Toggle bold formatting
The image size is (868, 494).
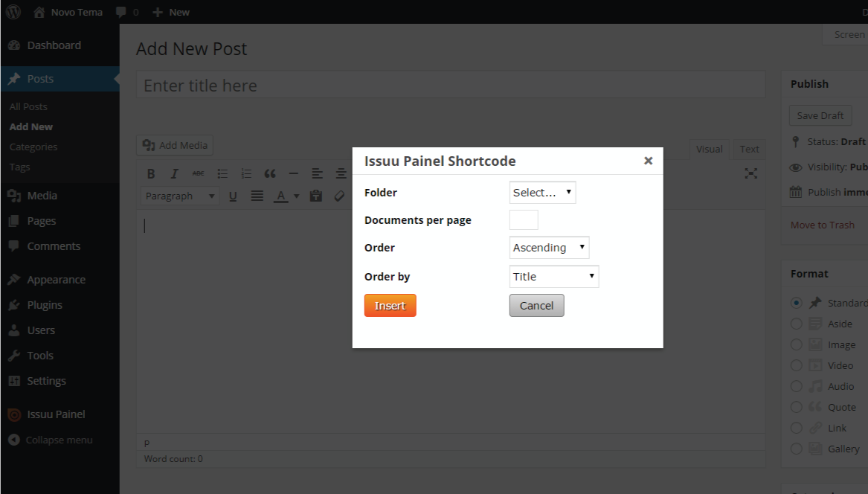[x=150, y=174]
